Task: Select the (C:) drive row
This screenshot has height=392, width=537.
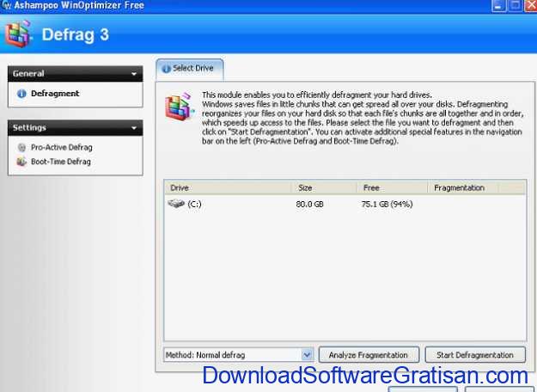Action: coord(345,204)
